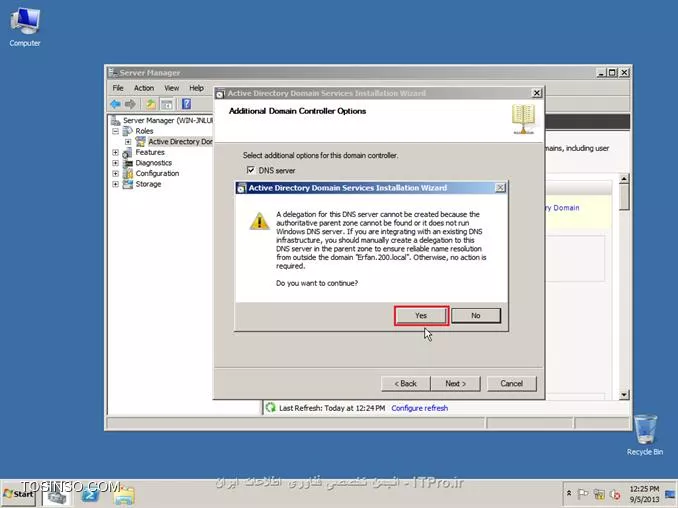
Task: Click the Forward arrow toolbar icon
Action: (x=130, y=104)
